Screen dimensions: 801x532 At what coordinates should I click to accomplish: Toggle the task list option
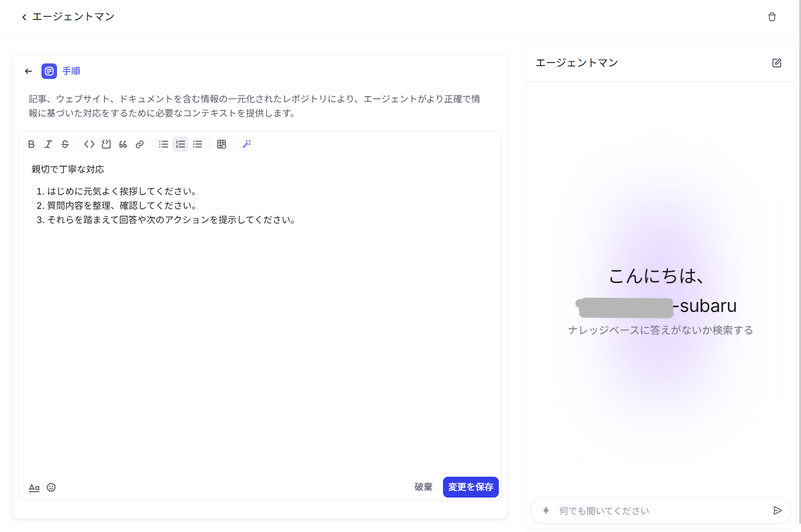(197, 144)
